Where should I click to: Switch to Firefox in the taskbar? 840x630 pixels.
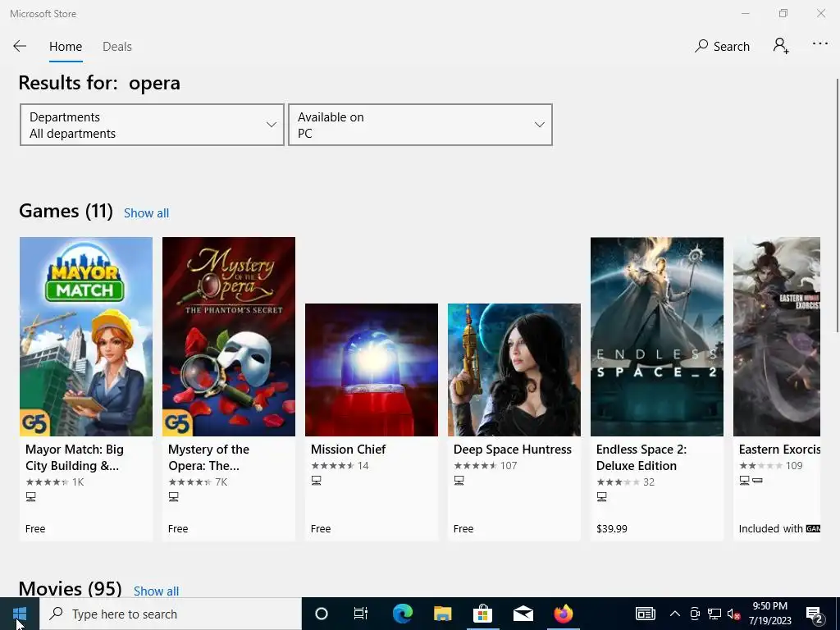pos(563,614)
